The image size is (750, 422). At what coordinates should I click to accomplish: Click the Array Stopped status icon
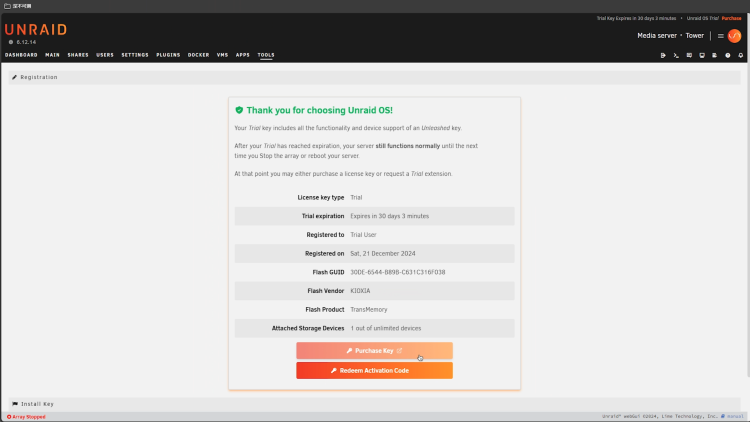click(x=9, y=417)
